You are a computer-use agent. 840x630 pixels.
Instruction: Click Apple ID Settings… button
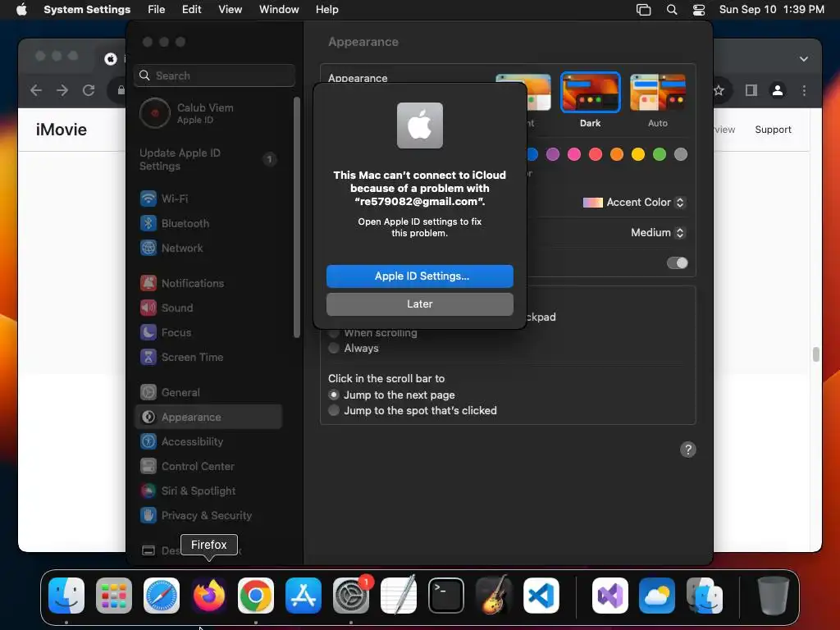(x=419, y=276)
